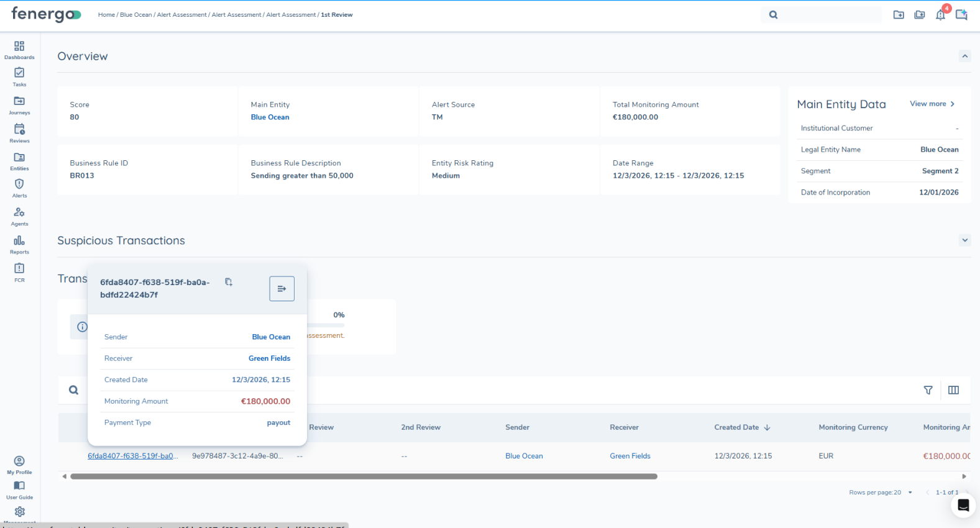Click the second folder icon in header
The height and width of the screenshot is (528, 980).
point(920,15)
